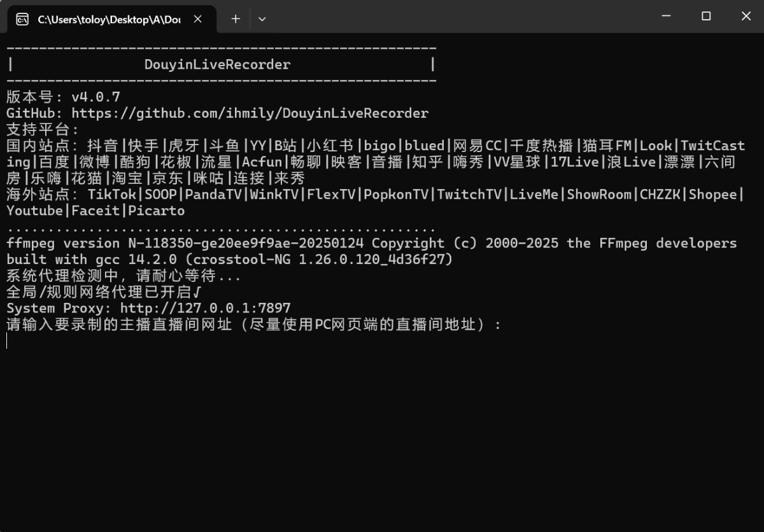The image size is (764, 532).
Task: Click the 抖音 platform name
Action: pyautogui.click(x=103, y=146)
